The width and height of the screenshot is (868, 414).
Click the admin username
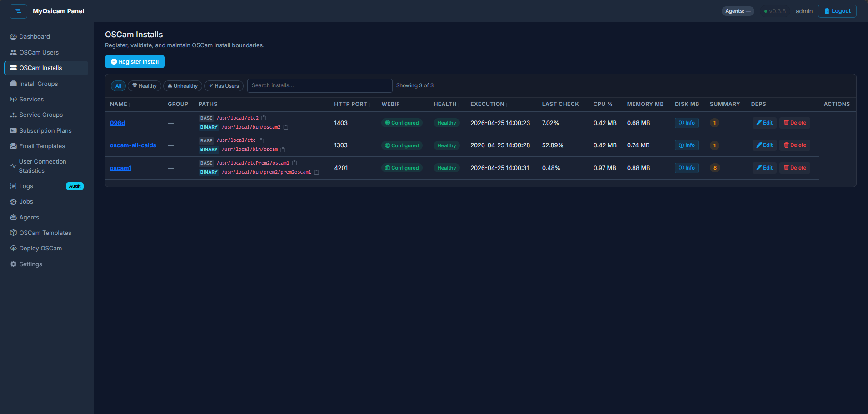(804, 11)
